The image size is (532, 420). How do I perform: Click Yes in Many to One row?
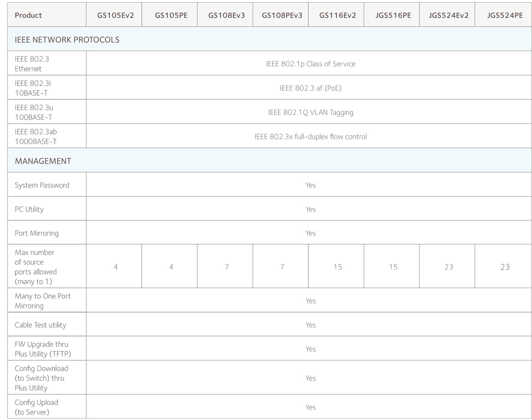pyautogui.click(x=311, y=301)
